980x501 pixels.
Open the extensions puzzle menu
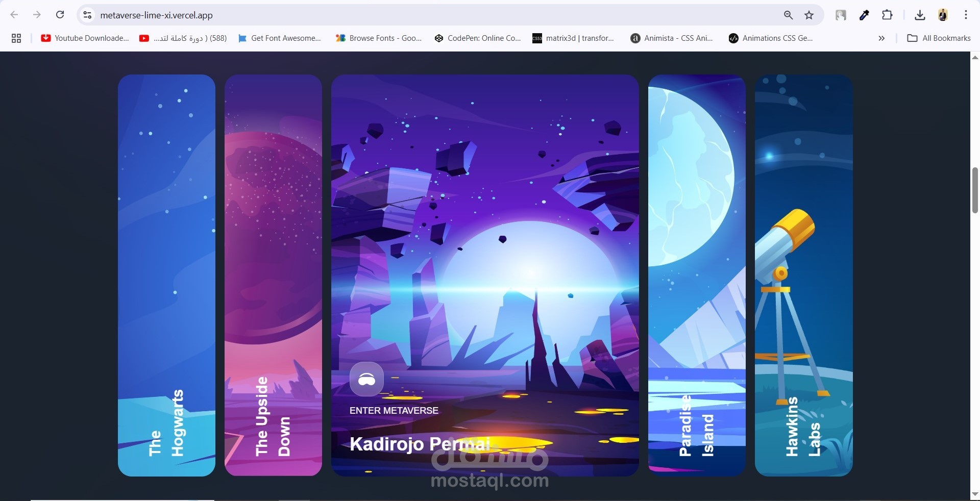pos(887,15)
